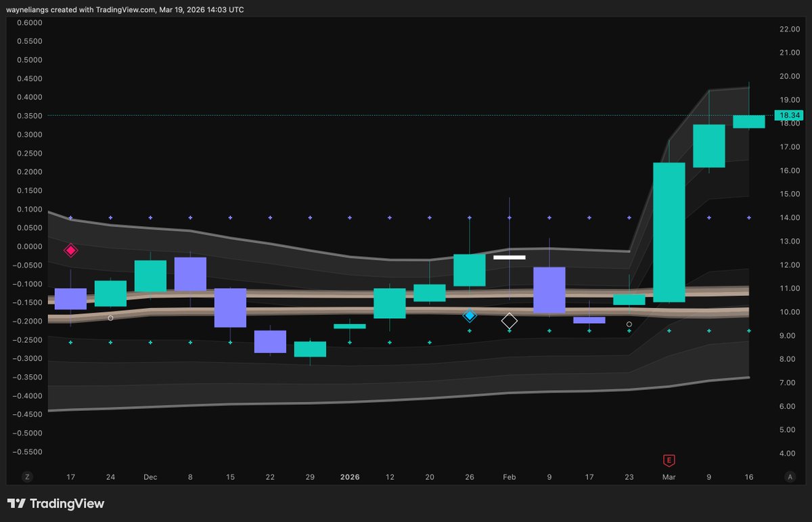This screenshot has height=522, width=812.
Task: Click the -0.5500 left scale value
Action: click(28, 452)
